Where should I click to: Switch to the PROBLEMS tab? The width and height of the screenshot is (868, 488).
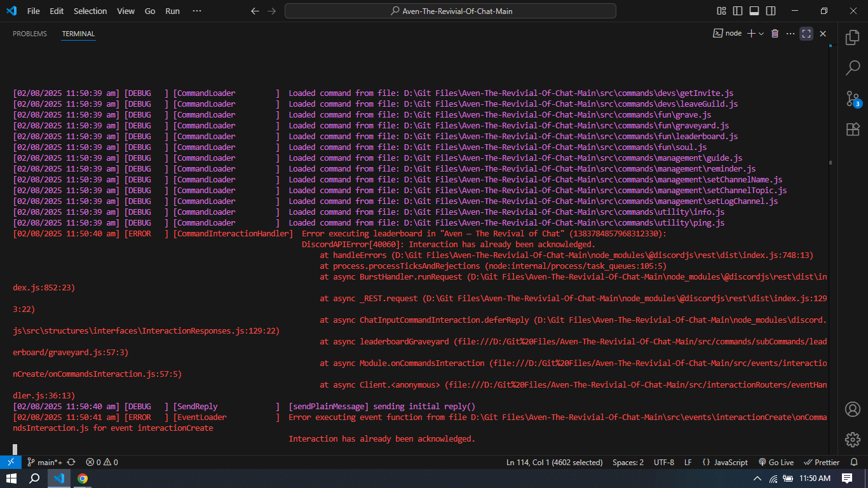pyautogui.click(x=30, y=34)
